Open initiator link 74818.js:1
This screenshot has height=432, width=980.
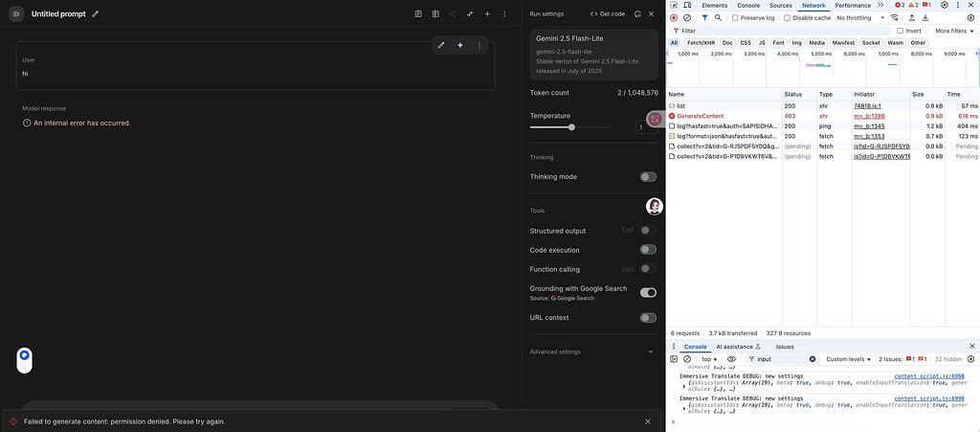pyautogui.click(x=865, y=106)
